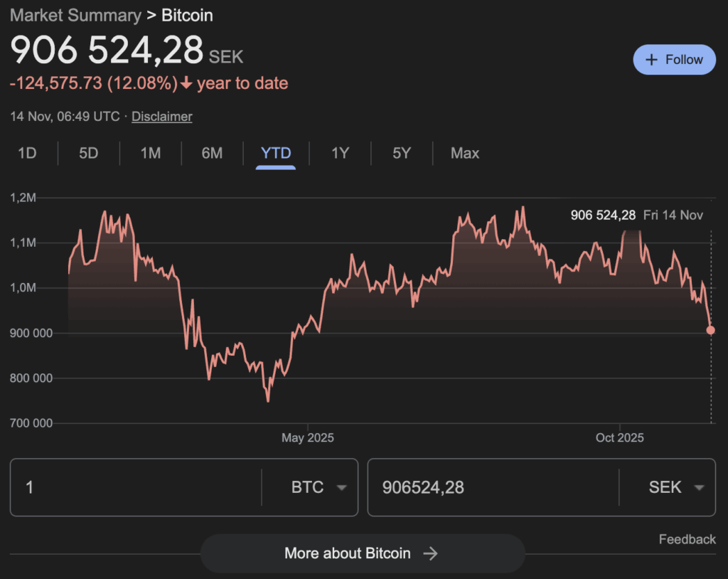Switch to the 1D chart view

tap(27, 153)
